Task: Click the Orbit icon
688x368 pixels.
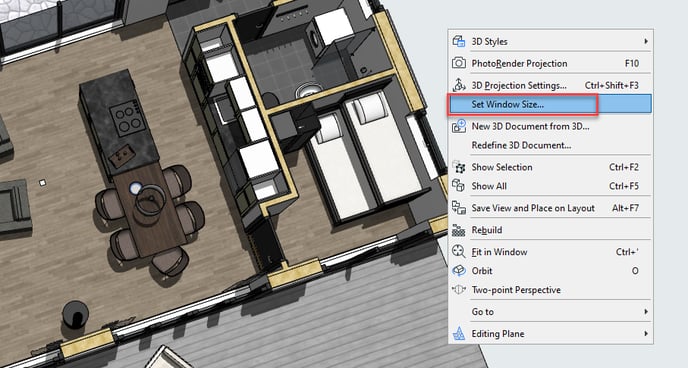Action: 459,270
